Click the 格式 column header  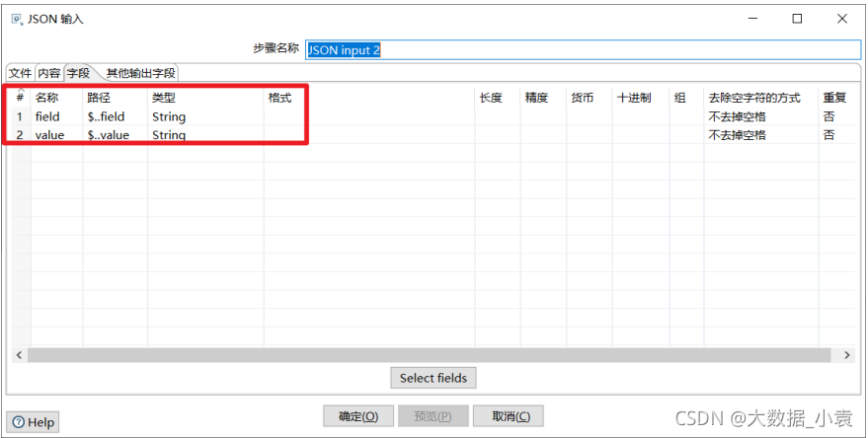368,98
